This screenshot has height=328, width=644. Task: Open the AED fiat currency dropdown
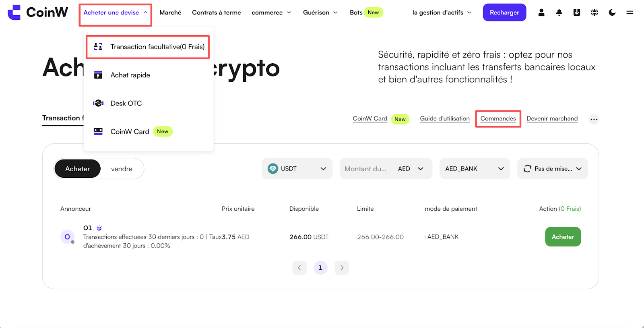click(411, 168)
